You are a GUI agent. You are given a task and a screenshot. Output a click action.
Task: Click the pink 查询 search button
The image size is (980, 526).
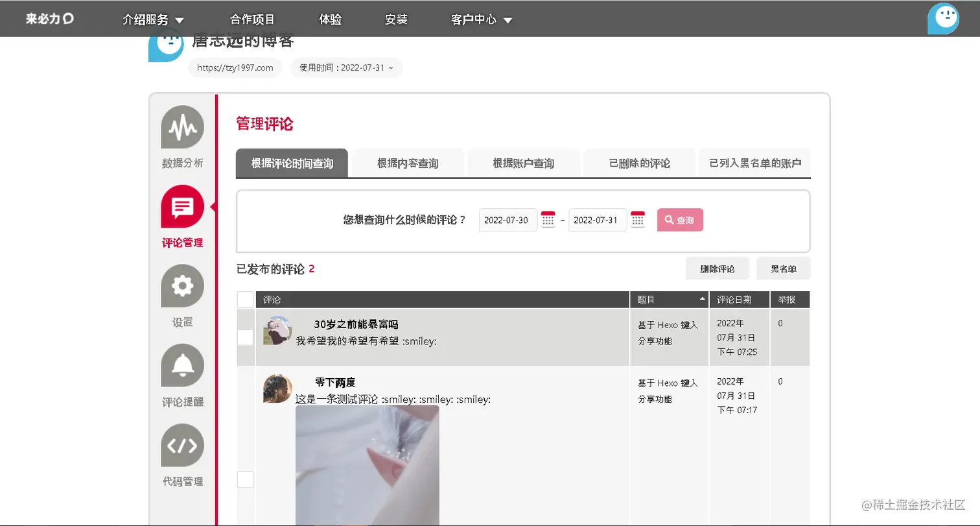point(680,220)
